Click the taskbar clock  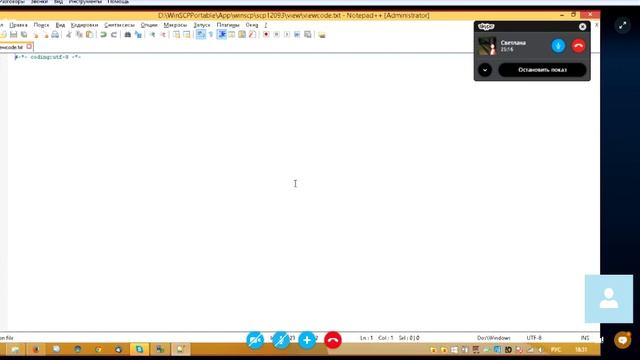point(581,350)
